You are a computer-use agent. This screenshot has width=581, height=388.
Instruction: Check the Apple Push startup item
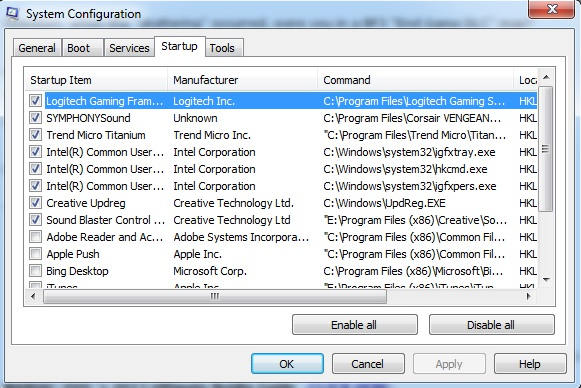pyautogui.click(x=36, y=253)
